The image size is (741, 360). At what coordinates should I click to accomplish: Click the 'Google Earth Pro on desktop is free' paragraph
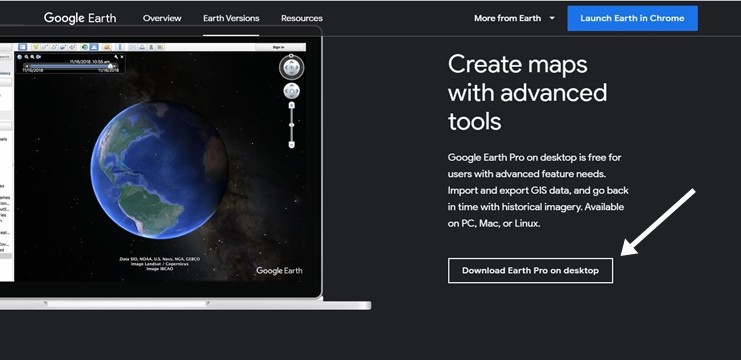click(x=538, y=190)
